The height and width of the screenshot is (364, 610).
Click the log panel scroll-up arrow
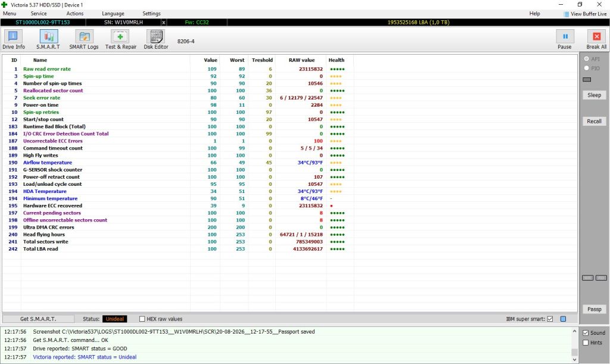click(x=574, y=331)
